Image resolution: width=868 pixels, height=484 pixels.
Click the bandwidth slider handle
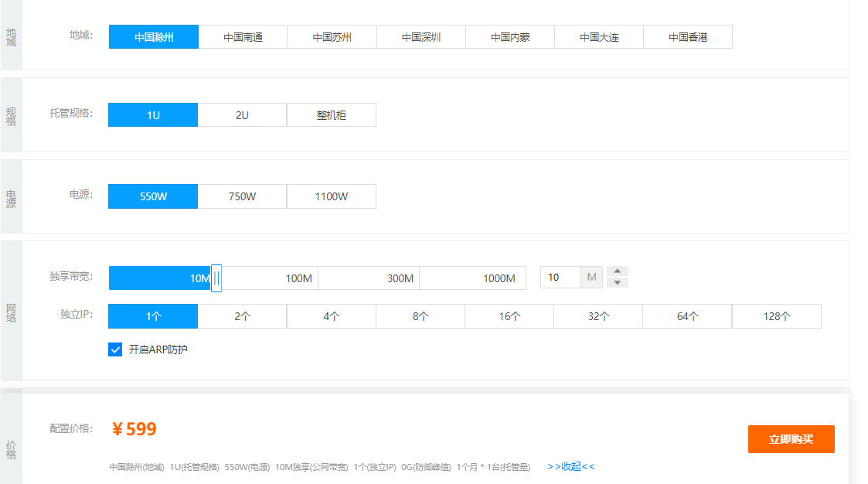click(x=216, y=278)
